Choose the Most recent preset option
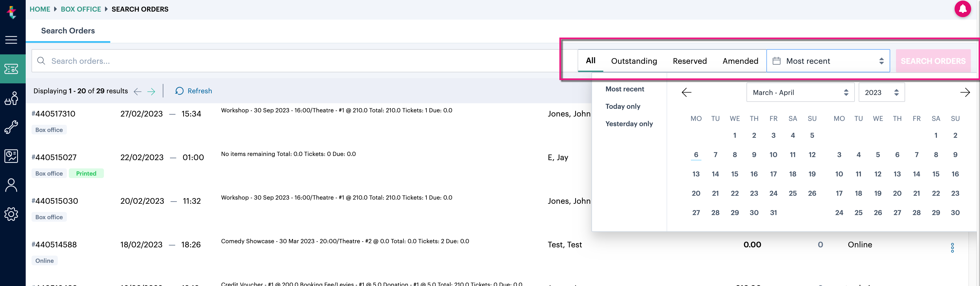The image size is (980, 286). tap(625, 89)
